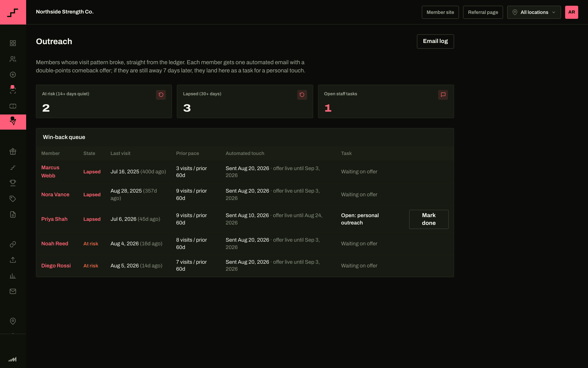This screenshot has width=588, height=368.
Task: Open the trophy icon in sidebar
Action: click(13, 183)
